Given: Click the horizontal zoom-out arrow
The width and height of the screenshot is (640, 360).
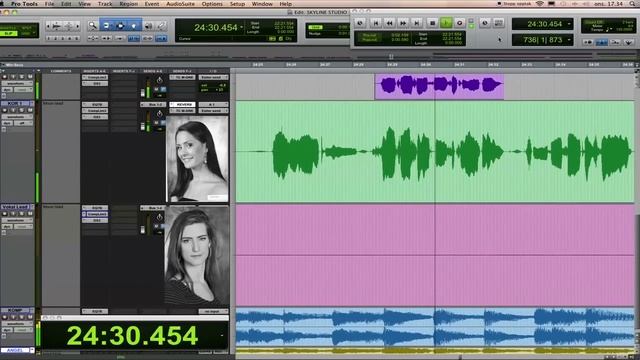Looking at the screenshot, I should (x=49, y=26).
